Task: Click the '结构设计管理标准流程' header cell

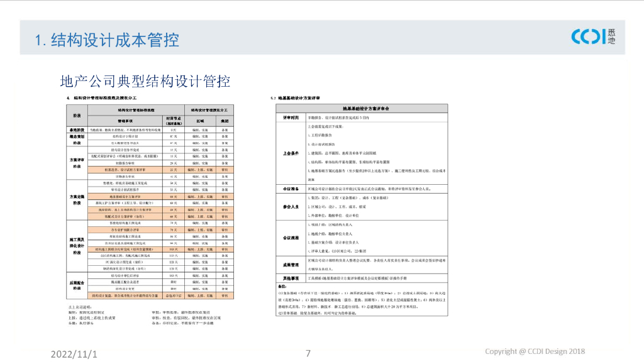Action: pyautogui.click(x=136, y=110)
